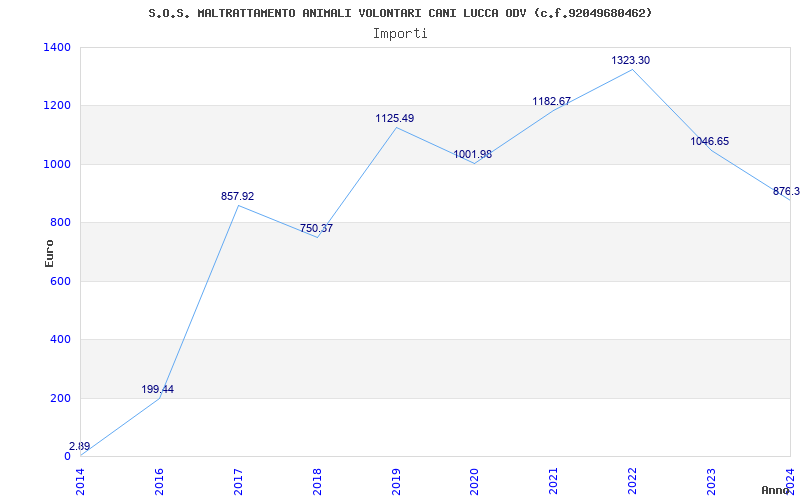The image size is (800, 500).
Task: Click the 'Anno' x-axis label
Action: 776,490
